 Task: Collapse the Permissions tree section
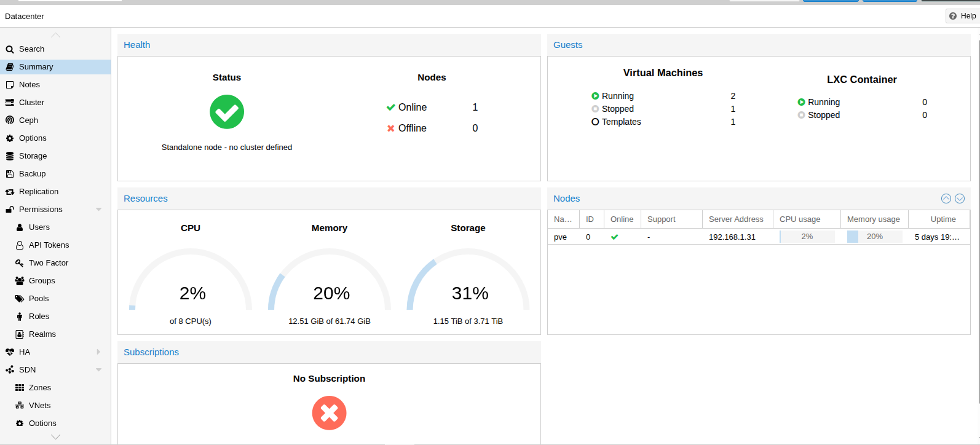(x=98, y=210)
